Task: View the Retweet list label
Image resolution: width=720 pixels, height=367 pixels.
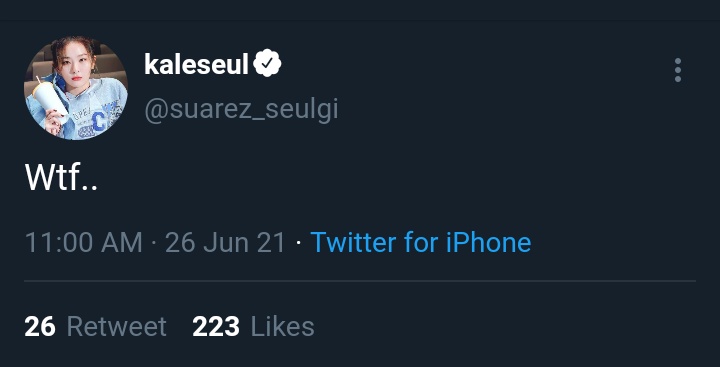Action: [x=117, y=327]
